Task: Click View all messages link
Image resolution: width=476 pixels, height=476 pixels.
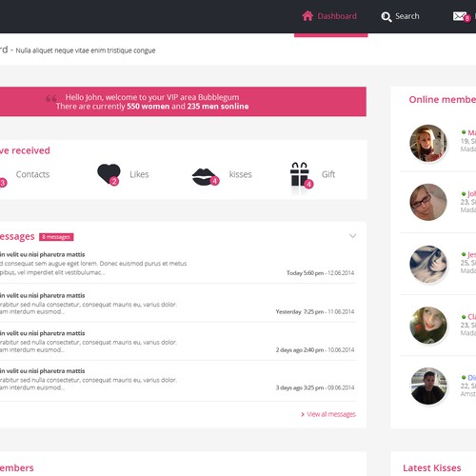Action: (328, 414)
